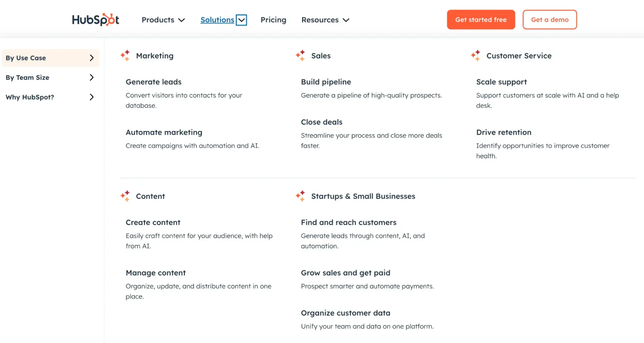
Task: Open the Pricing page
Action: (273, 20)
